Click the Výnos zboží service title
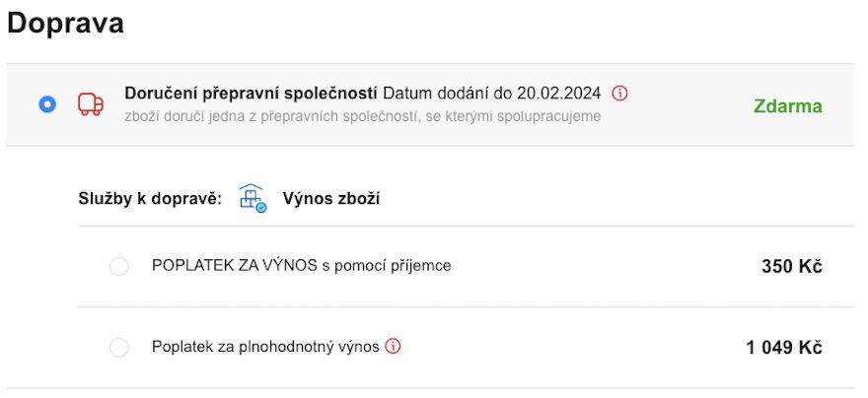The height and width of the screenshot is (398, 868). coord(331,199)
